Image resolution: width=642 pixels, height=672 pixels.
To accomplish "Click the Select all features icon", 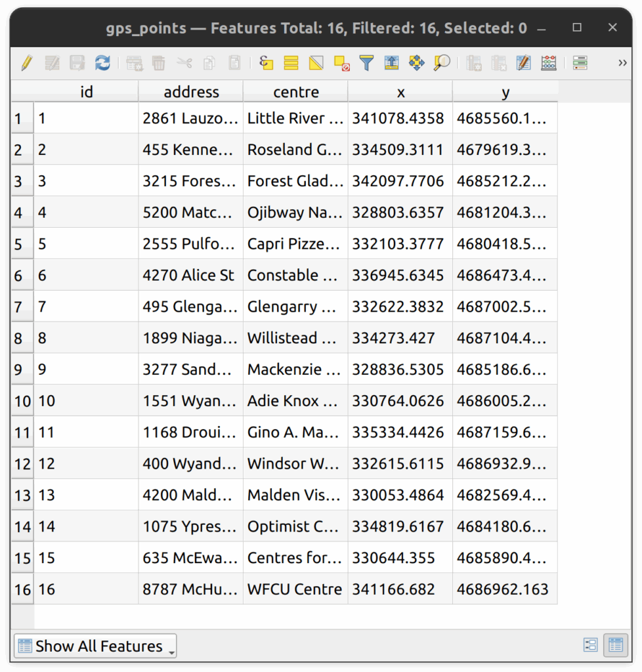I will (291, 63).
